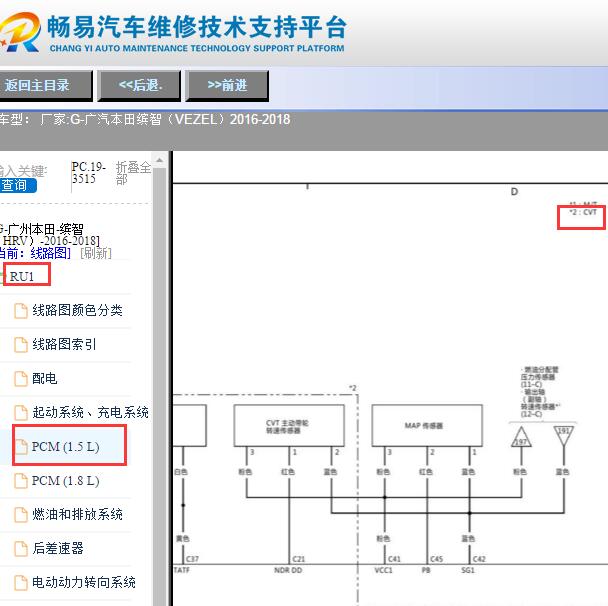The width and height of the screenshot is (608, 606).
Task: Open 电动动力转向系统 entry
Action: [84, 582]
